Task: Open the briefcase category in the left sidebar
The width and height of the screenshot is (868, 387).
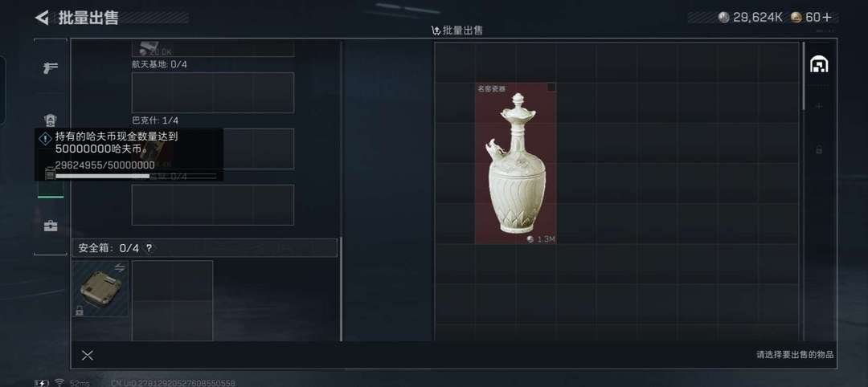Action: click(x=51, y=226)
